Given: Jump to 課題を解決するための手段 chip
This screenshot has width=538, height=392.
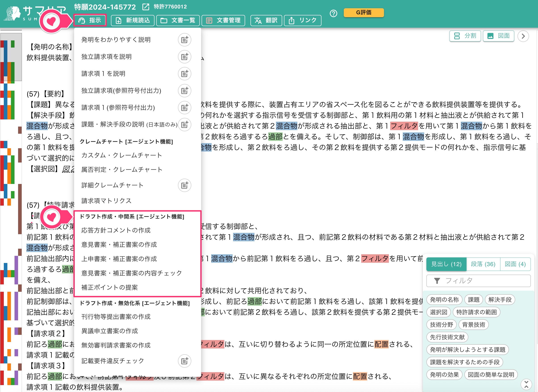Looking at the screenshot, I should (465, 362).
